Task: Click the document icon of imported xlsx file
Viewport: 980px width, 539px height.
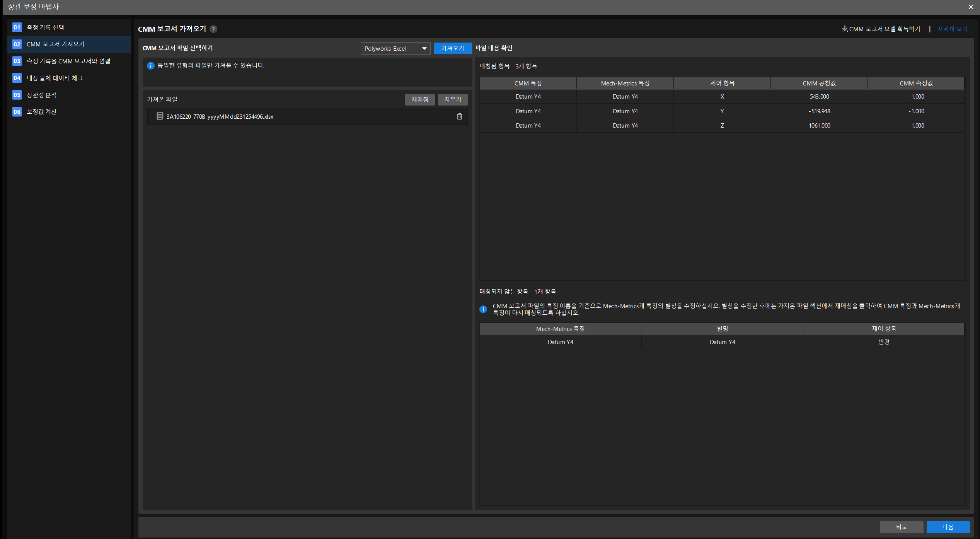Action: click(x=160, y=116)
